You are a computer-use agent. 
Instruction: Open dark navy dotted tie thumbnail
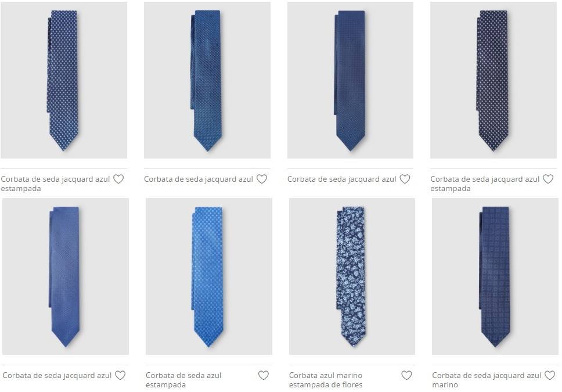coord(493,80)
